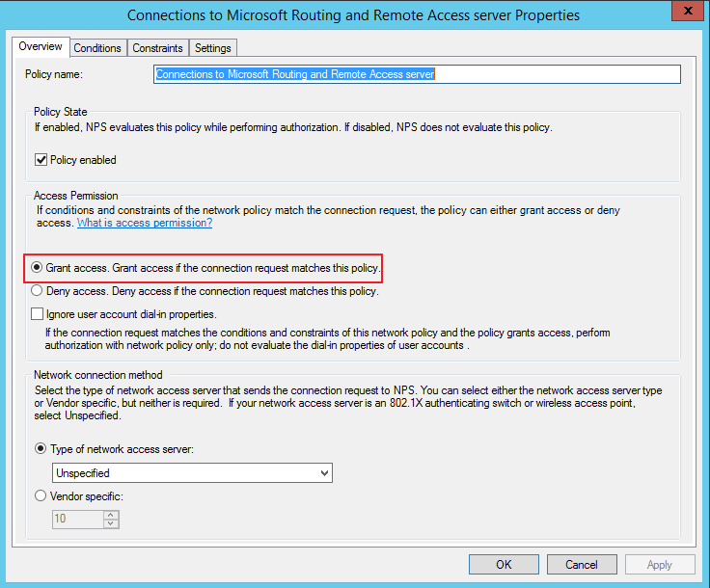The width and height of the screenshot is (710, 588).
Task: Dismiss the dialog with Cancel
Action: coord(582,565)
